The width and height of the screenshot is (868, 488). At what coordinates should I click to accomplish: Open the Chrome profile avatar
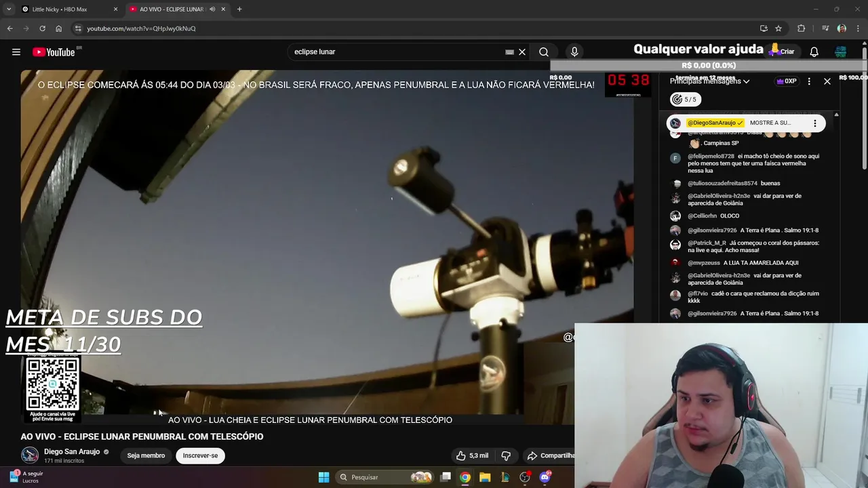[x=842, y=28]
